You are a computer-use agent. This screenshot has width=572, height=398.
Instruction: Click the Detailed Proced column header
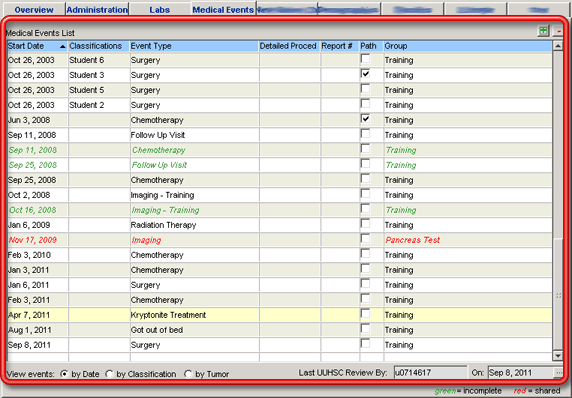click(290, 46)
